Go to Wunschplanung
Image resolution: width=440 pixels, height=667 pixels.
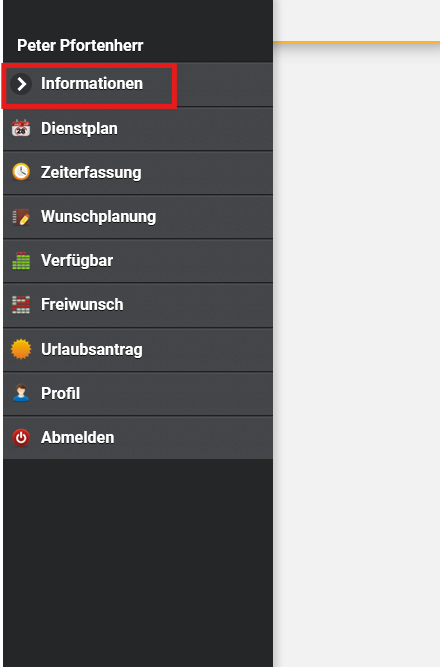point(138,217)
